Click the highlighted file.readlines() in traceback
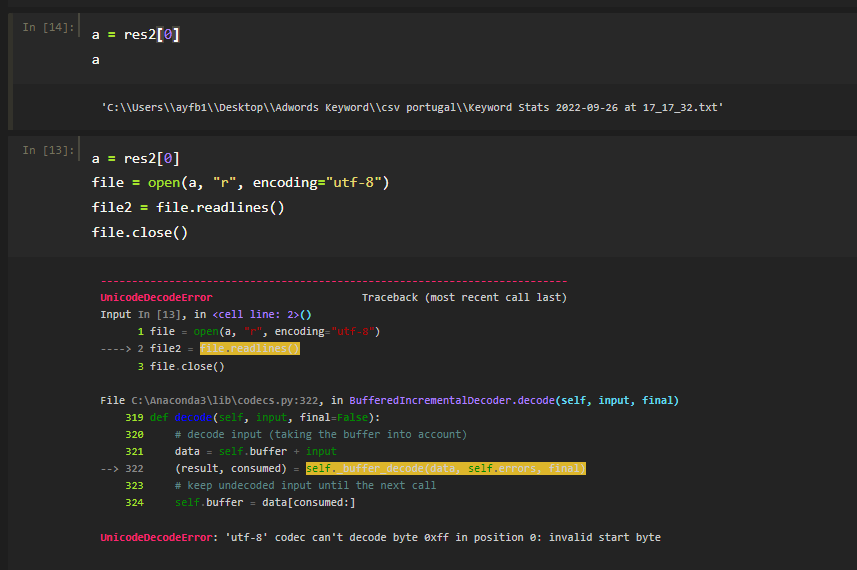This screenshot has width=857, height=570. [249, 348]
